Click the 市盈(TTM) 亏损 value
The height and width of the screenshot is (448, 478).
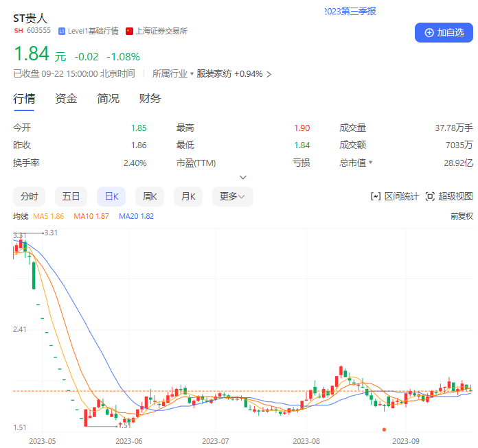pos(301,163)
